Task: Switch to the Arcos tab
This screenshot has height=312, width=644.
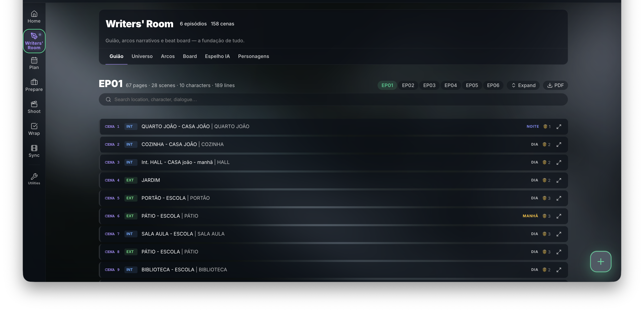Action: [168, 56]
